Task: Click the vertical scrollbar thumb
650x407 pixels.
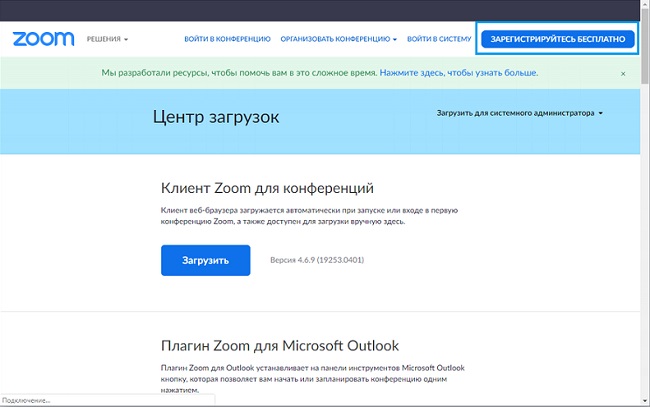Action: click(x=645, y=47)
